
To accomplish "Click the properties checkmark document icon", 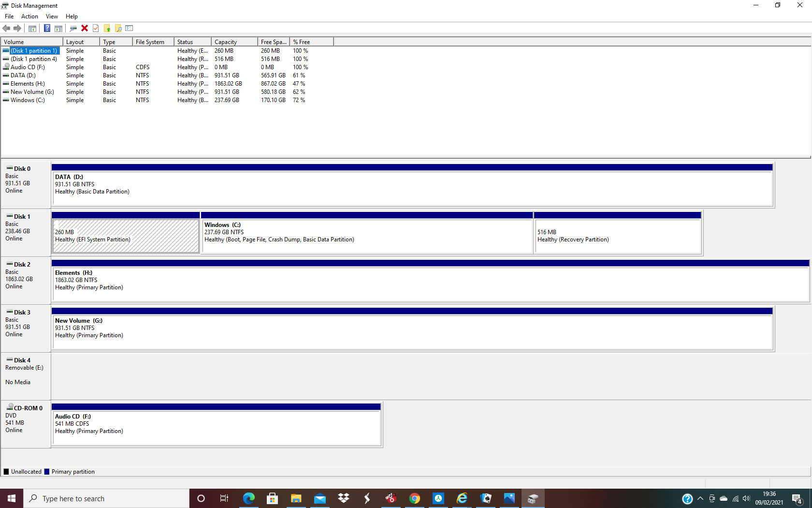I will point(95,28).
